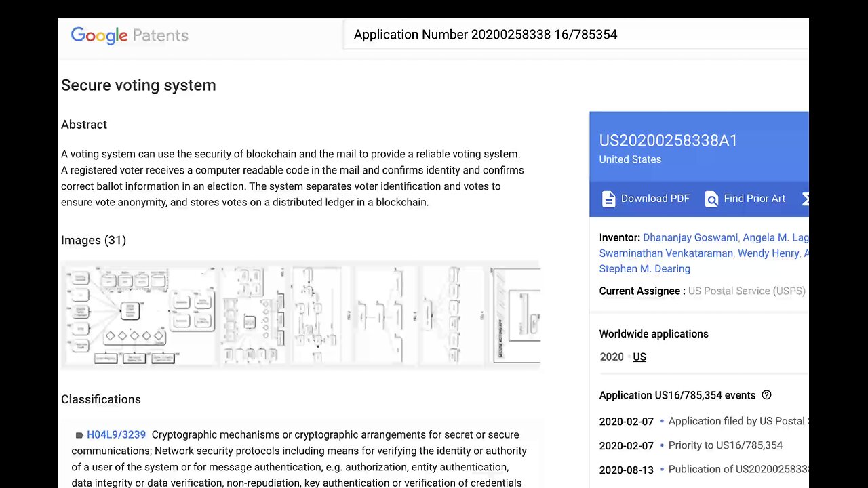The image size is (868, 488).
Task: Click the Classifications heading
Action: click(101, 399)
